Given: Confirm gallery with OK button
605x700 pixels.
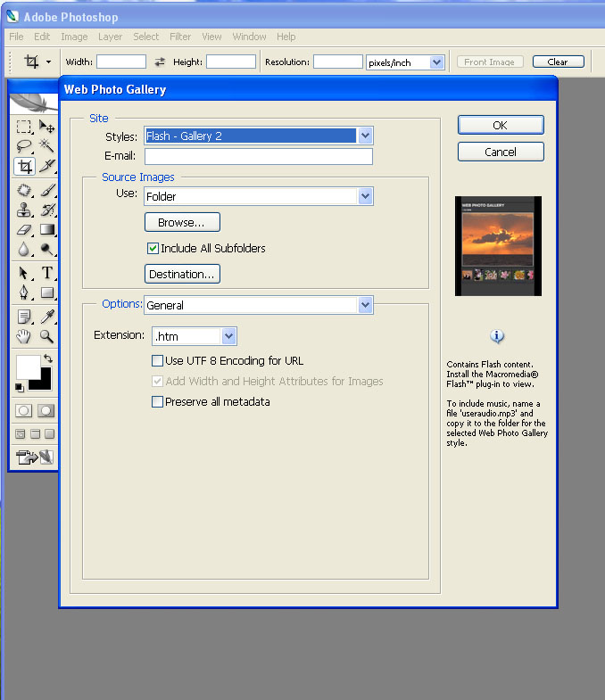Looking at the screenshot, I should tap(501, 125).
